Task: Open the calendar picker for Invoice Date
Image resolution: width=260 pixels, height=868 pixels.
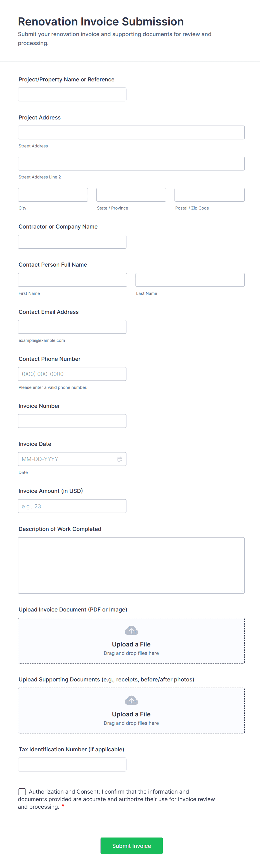Action: click(x=120, y=459)
